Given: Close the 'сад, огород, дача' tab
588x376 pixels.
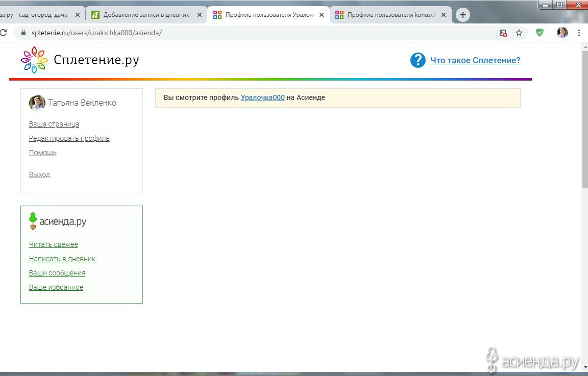Looking at the screenshot, I should 77,15.
